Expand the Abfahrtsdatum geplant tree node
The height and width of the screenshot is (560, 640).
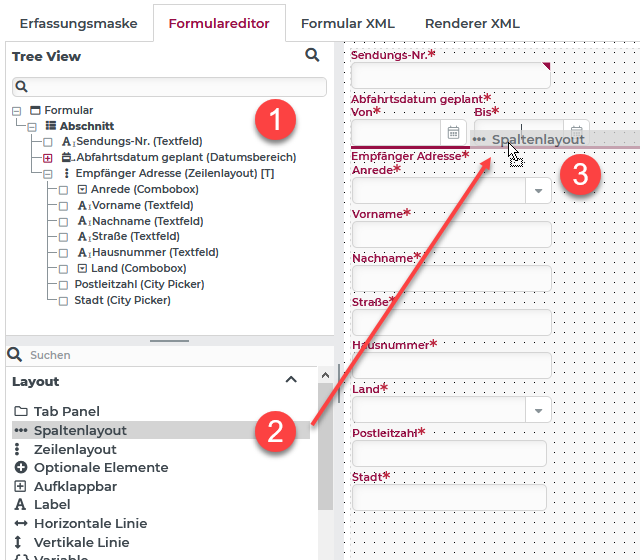tap(48, 158)
